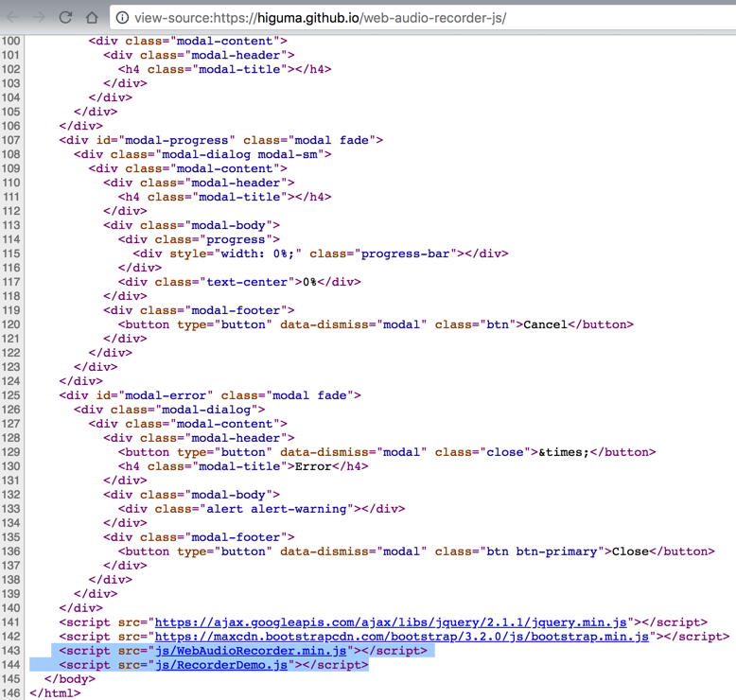Click the 'width: 0%;' style value
Viewport: 736px width, 700px height.
(x=257, y=254)
